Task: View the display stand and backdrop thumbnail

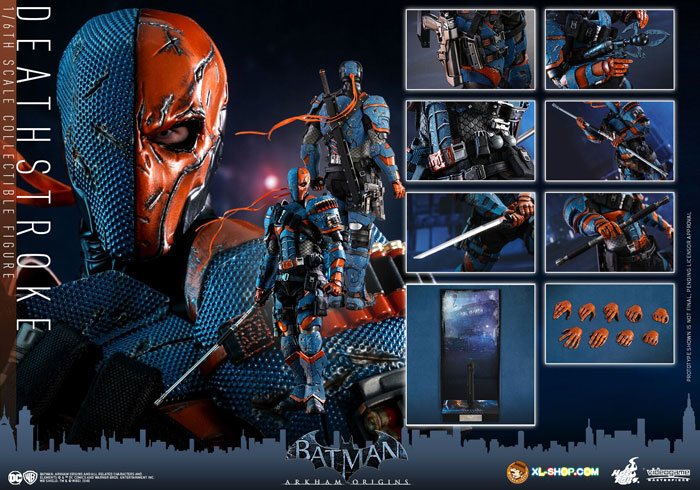Action: click(471, 354)
